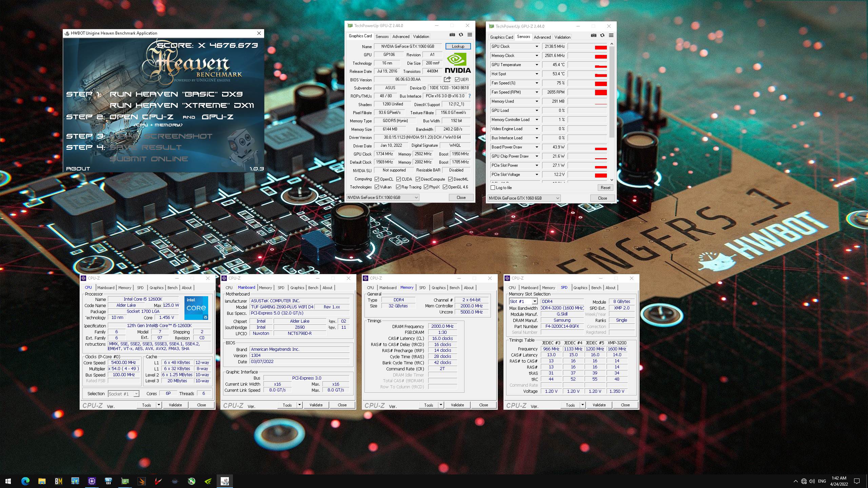Screen dimensions: 868x488
Task: Open the About tab in CPU-Z Memory window
Action: click(469, 288)
